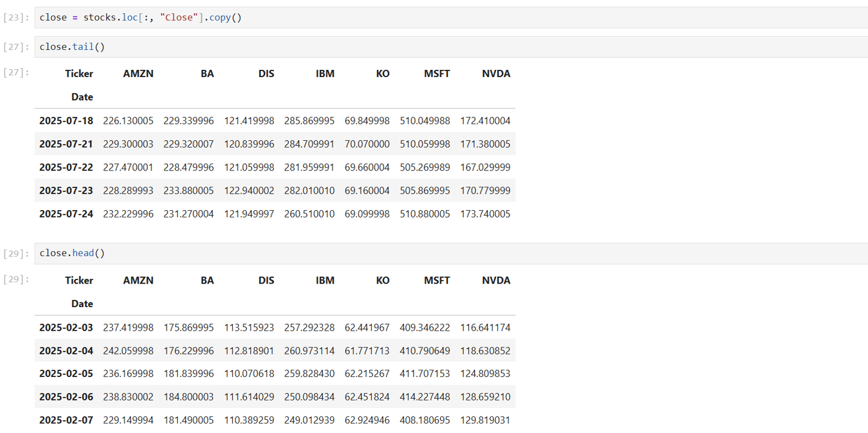
Task: Click the value 172.410004
Action: click(485, 120)
